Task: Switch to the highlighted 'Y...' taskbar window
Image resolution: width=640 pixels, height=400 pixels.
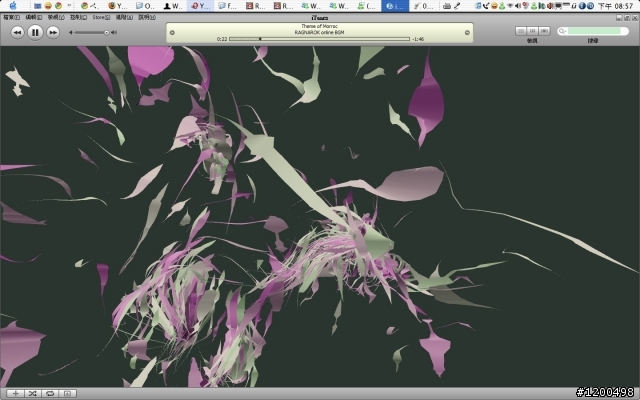Action: [x=200, y=6]
